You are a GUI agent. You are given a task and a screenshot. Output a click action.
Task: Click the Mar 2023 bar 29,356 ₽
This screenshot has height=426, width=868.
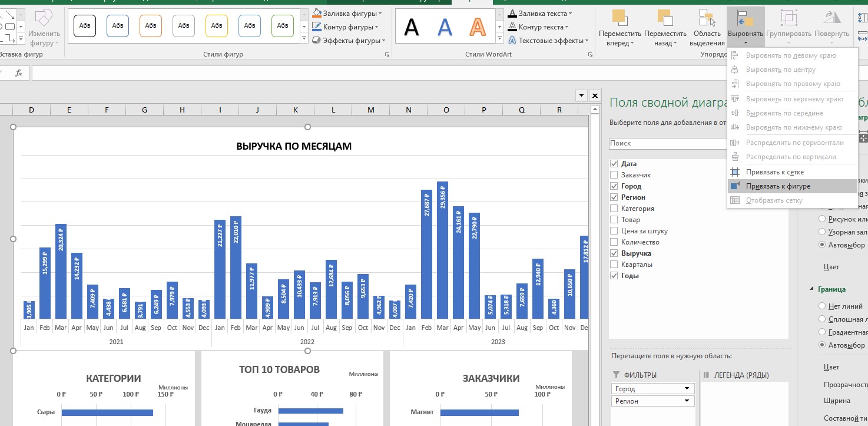point(443,250)
